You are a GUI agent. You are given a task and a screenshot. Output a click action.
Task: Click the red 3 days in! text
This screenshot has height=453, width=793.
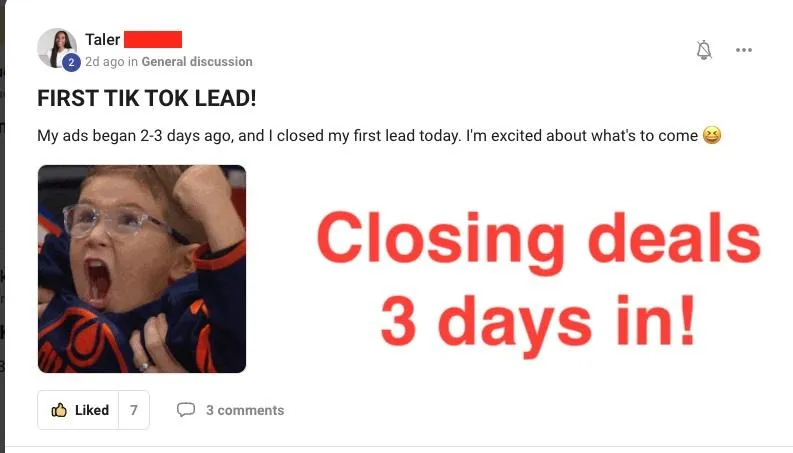point(538,324)
